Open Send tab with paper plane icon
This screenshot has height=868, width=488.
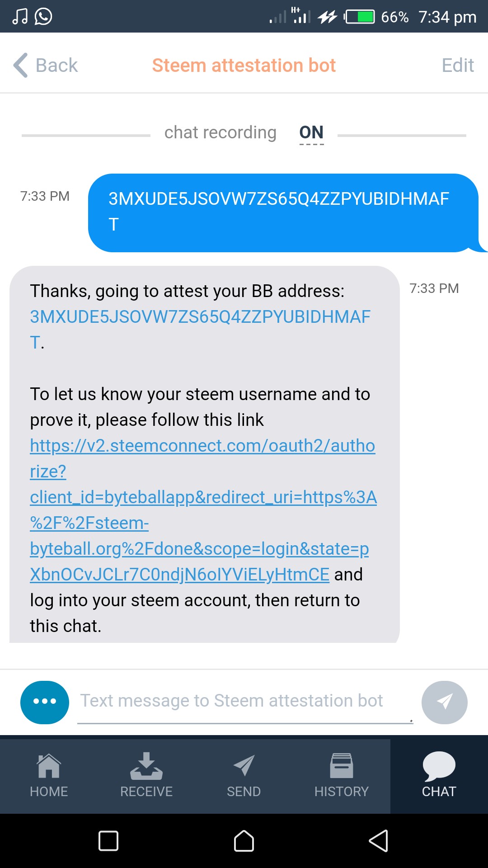[x=244, y=775]
